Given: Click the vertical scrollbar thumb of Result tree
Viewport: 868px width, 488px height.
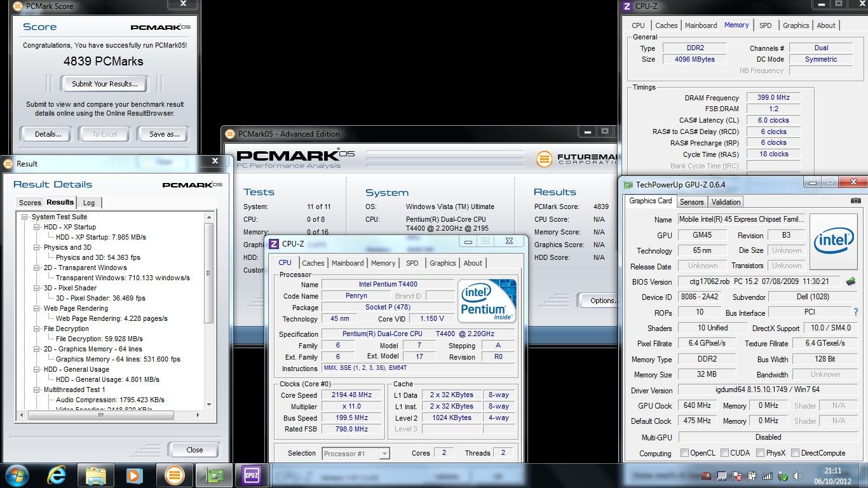Looking at the screenshot, I should (209, 273).
